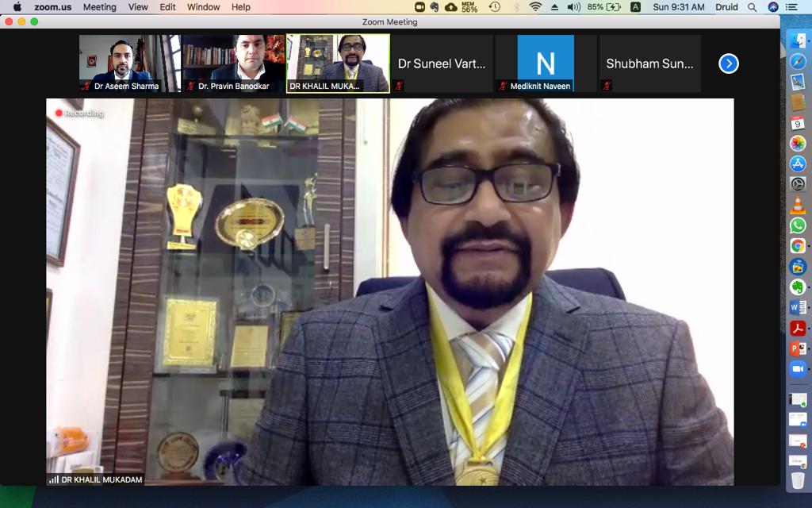Select Mediknit Naveen participant tile

coord(546,63)
